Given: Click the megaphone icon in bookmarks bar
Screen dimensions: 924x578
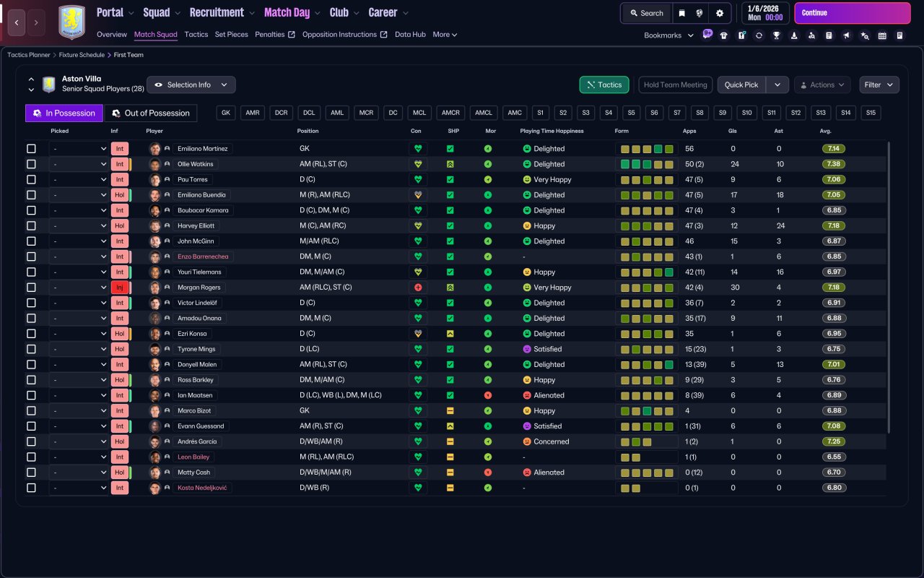Looking at the screenshot, I should [x=847, y=35].
